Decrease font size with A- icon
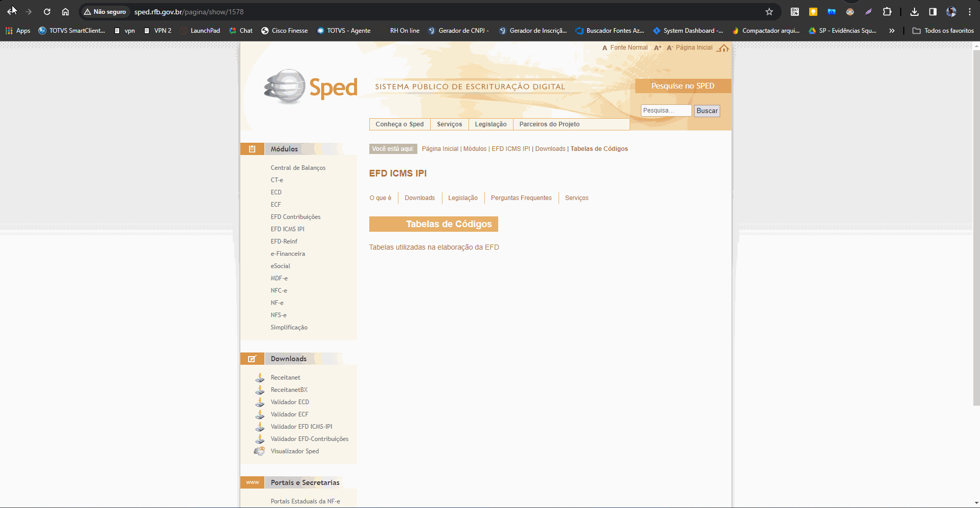 click(x=670, y=48)
